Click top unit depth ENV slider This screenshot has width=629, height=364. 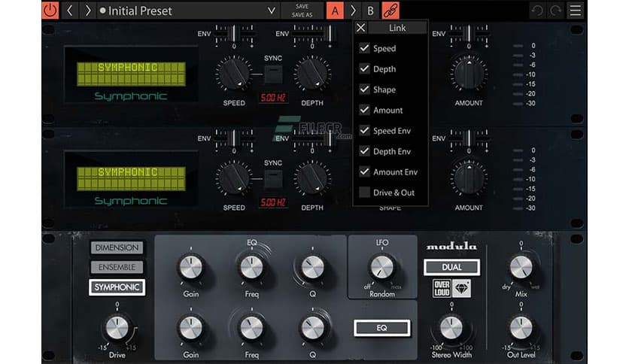coord(312,34)
